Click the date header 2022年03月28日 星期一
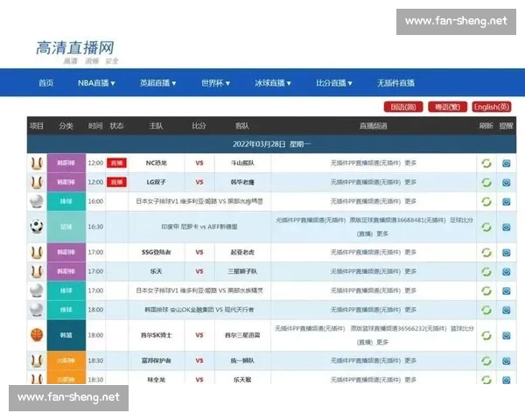Screen dimensions: 525x420 [x=271, y=144]
